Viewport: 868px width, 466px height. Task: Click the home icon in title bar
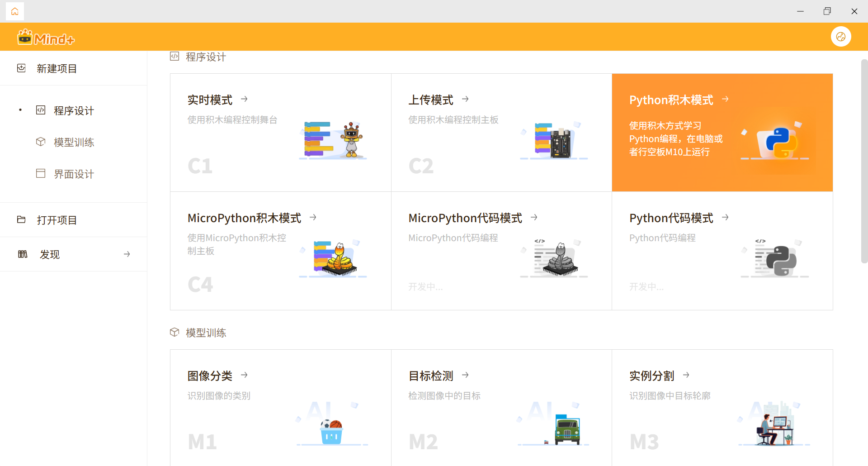pyautogui.click(x=15, y=11)
